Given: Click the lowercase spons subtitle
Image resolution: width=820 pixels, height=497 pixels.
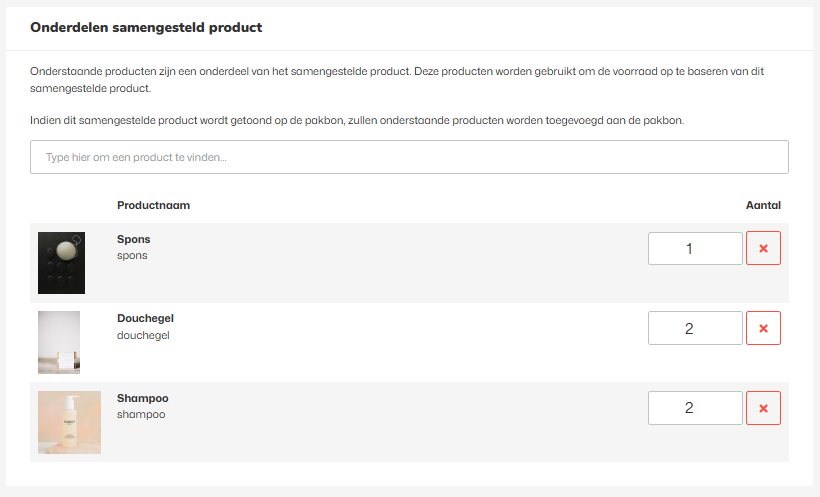Looking at the screenshot, I should 132,255.
